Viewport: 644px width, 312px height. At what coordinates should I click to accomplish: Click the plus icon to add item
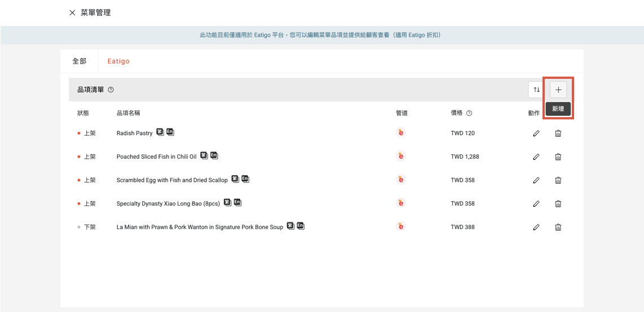coord(558,90)
